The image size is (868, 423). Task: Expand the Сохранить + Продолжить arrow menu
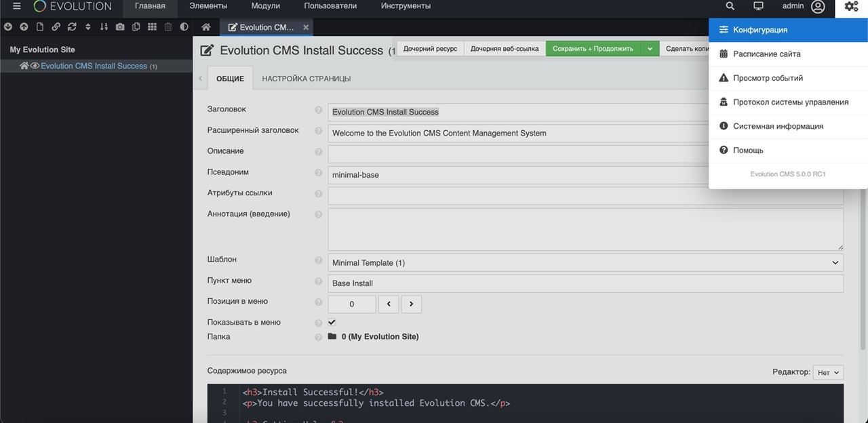[x=650, y=49]
